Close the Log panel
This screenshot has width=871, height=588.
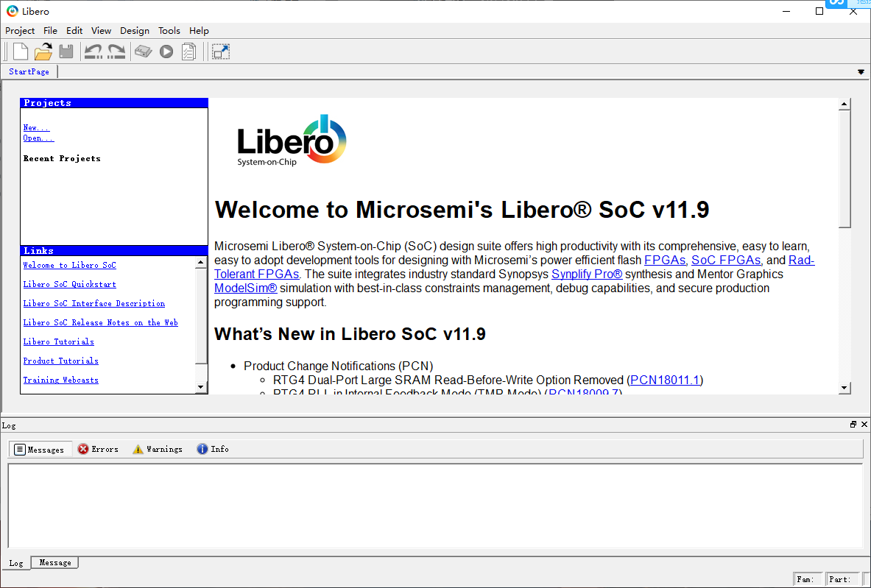coord(864,424)
